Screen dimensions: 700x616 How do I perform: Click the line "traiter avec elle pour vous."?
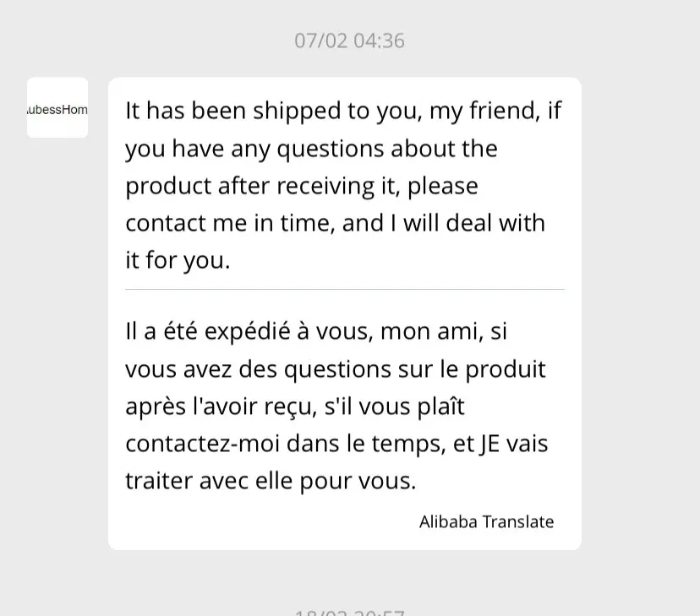click(271, 481)
